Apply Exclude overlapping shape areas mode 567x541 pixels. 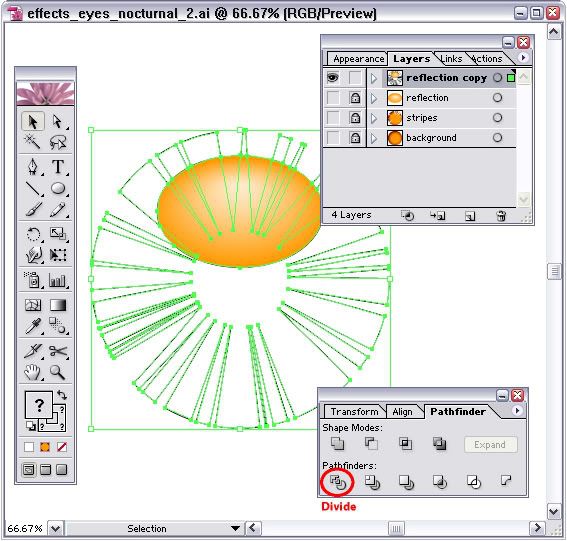pos(439,443)
